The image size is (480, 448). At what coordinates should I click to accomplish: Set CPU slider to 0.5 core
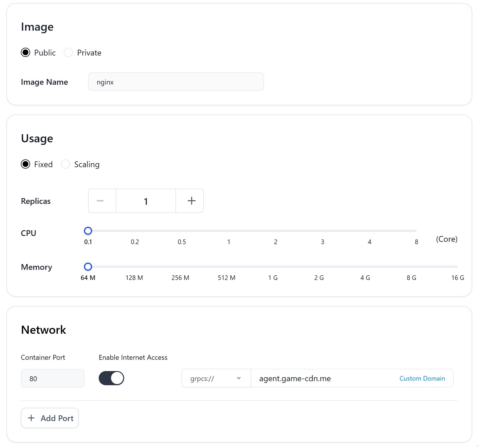182,231
